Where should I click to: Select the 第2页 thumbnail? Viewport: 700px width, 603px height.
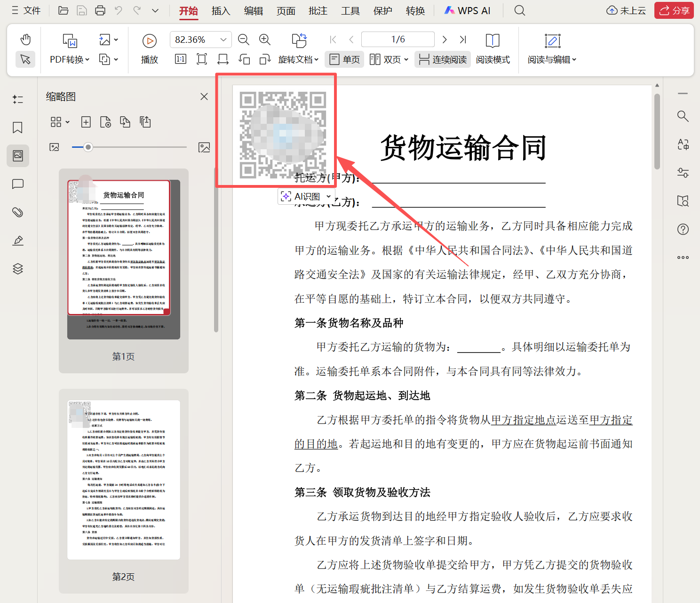(x=124, y=480)
